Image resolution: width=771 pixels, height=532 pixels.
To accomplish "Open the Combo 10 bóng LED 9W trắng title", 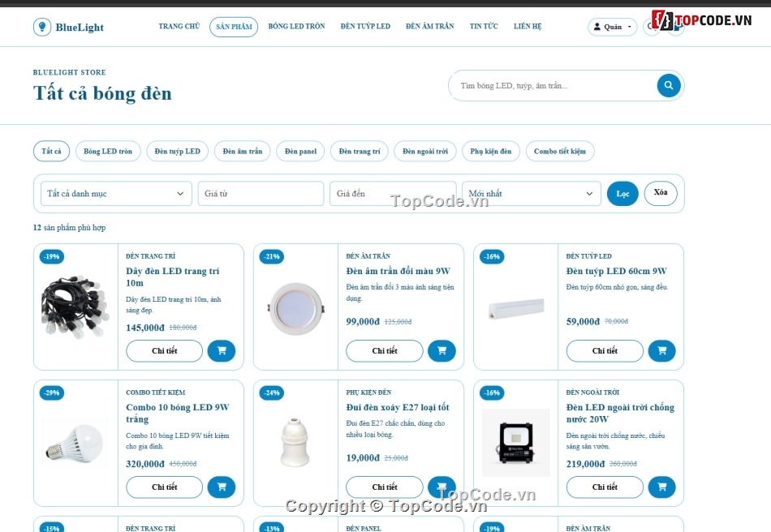I will pyautogui.click(x=178, y=413).
